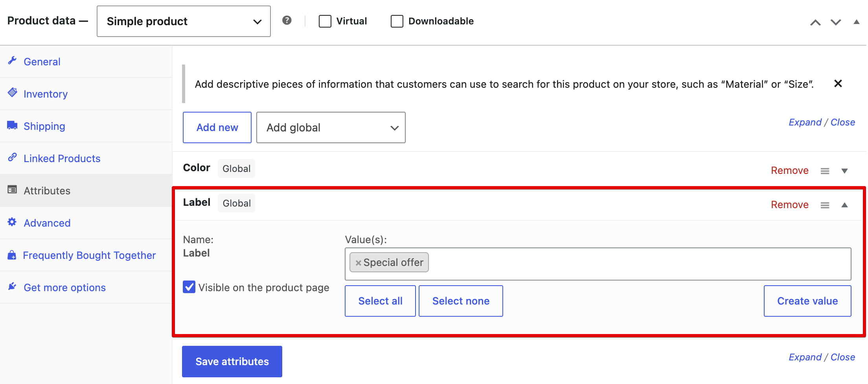
Task: Open the Shipping tab
Action: tap(86, 126)
